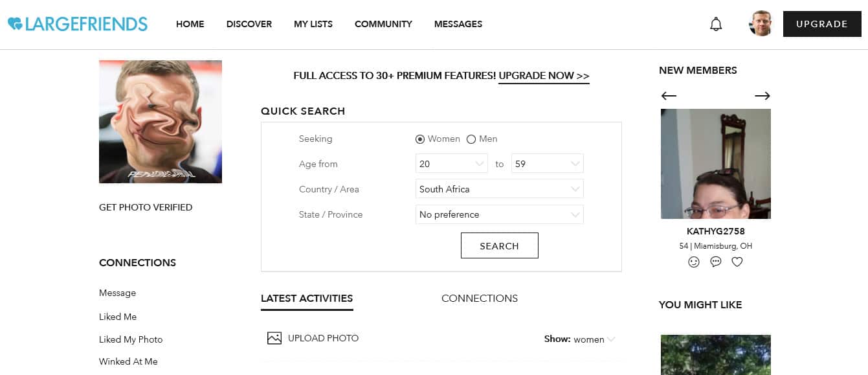The width and height of the screenshot is (868, 375).
Task: Click the Upgrade Now link
Action: (544, 76)
